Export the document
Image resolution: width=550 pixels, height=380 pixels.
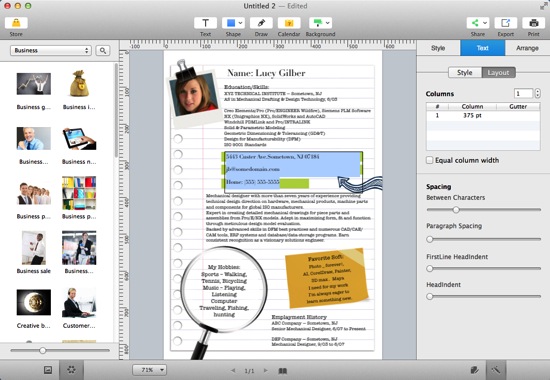click(505, 23)
